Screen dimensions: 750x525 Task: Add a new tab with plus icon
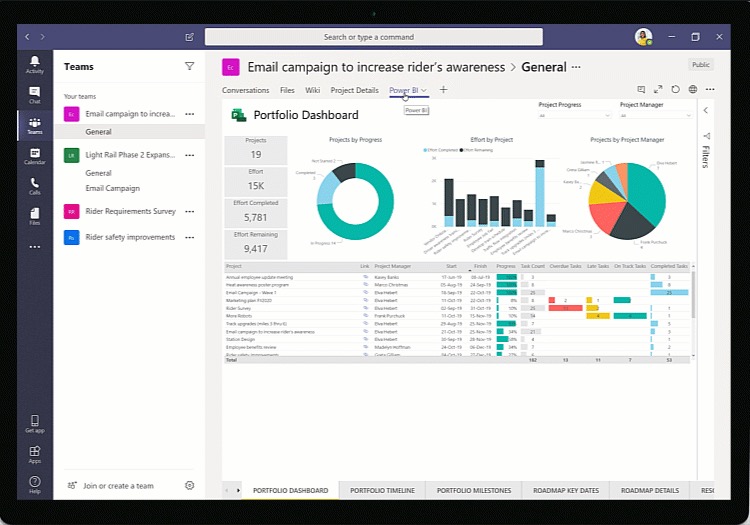point(443,89)
